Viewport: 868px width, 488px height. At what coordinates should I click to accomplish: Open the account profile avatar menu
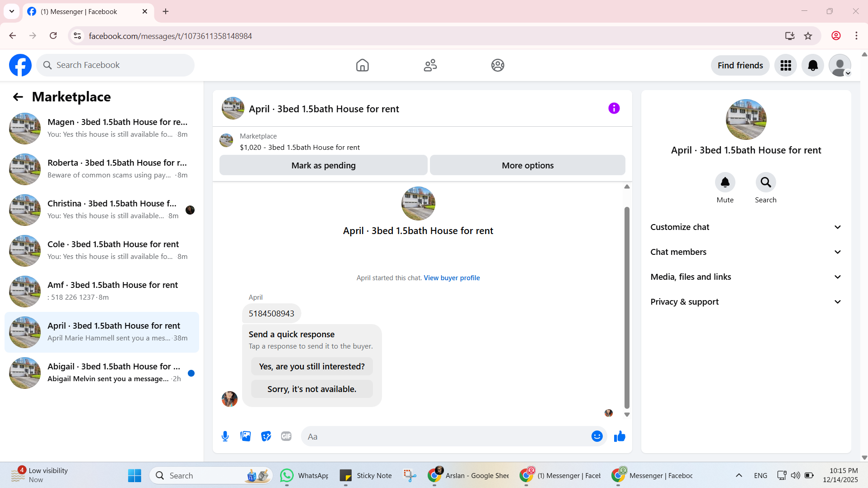[840, 66]
